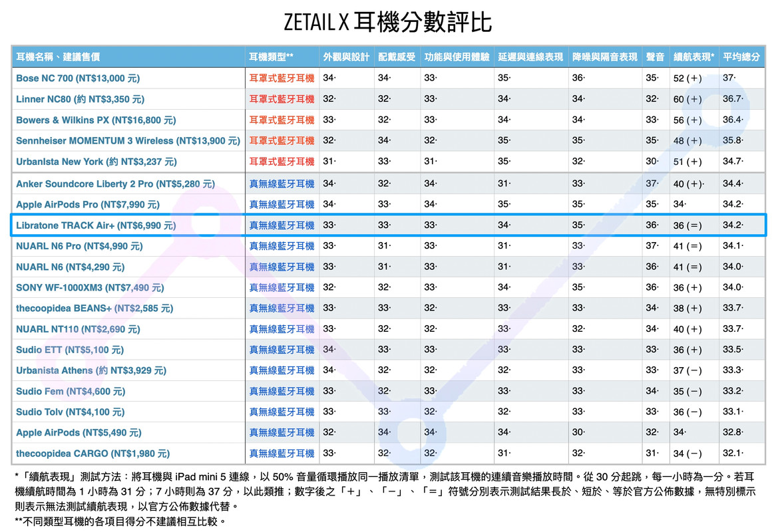Click the 36 noise-cancelling score for Bose NC 700
Image resolution: width=778 pixels, height=532 pixels.
[578, 78]
